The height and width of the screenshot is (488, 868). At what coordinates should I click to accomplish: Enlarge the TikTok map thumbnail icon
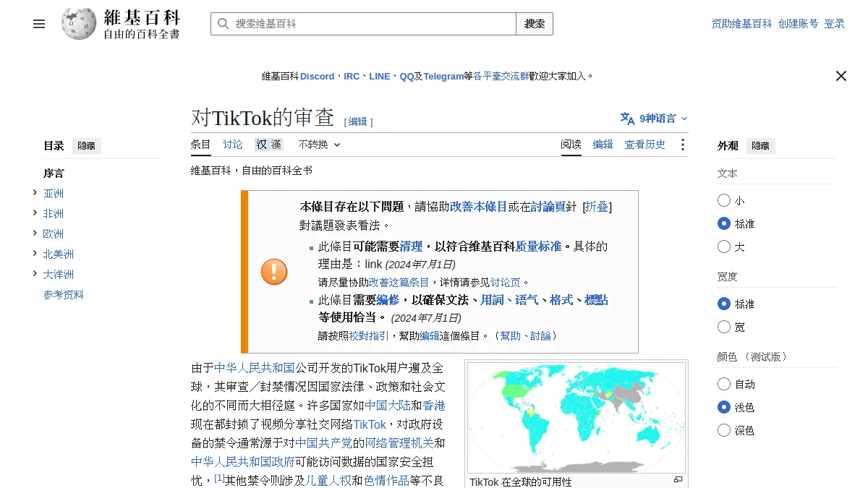678,479
